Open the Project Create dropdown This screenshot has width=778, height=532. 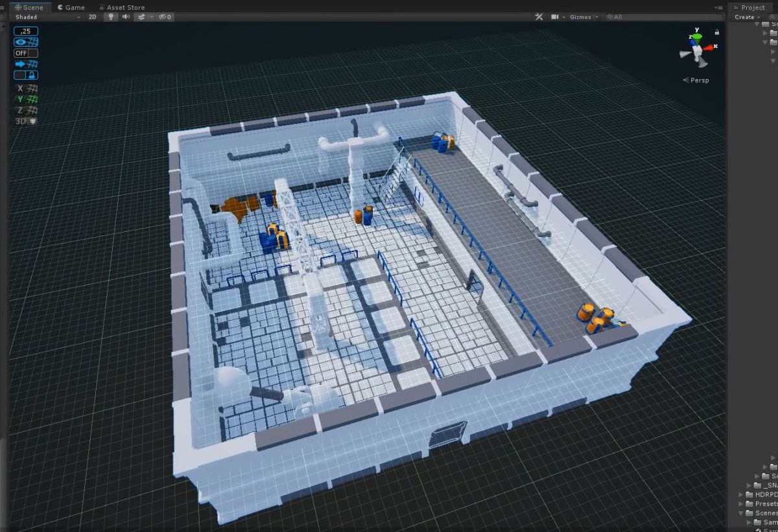click(x=746, y=17)
